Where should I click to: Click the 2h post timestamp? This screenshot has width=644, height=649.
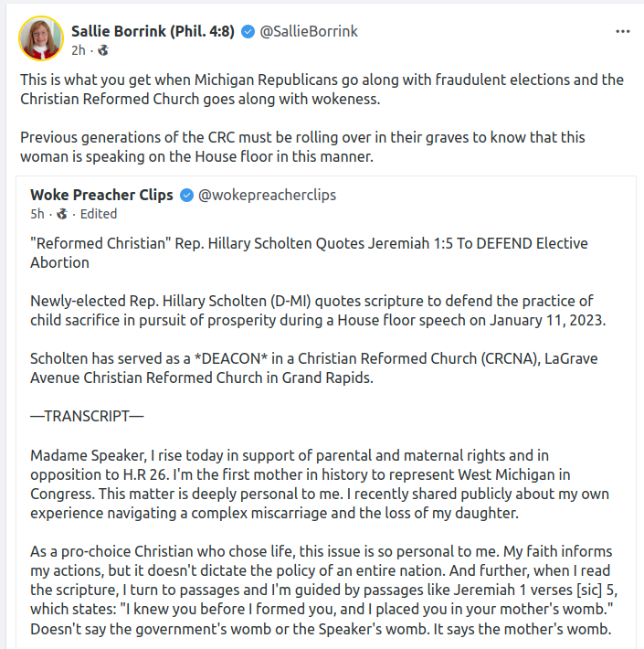pos(79,49)
